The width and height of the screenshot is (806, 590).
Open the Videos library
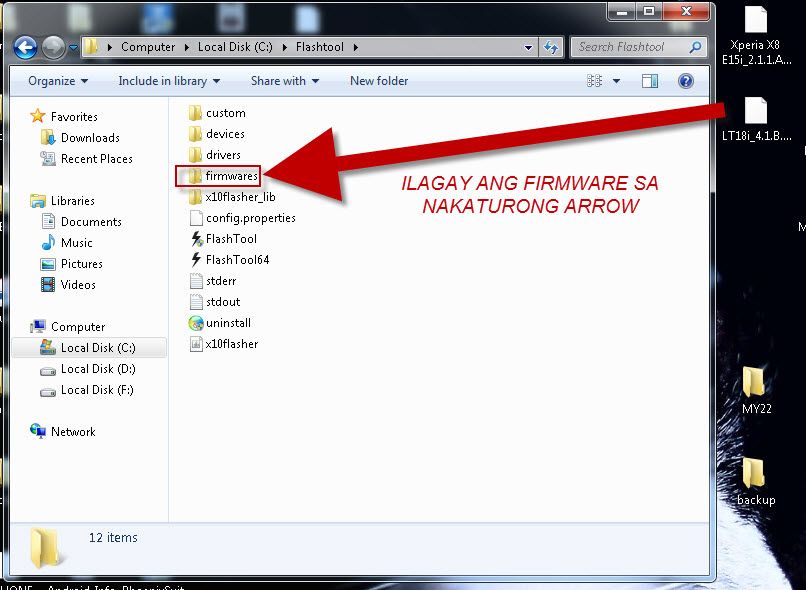point(68,285)
